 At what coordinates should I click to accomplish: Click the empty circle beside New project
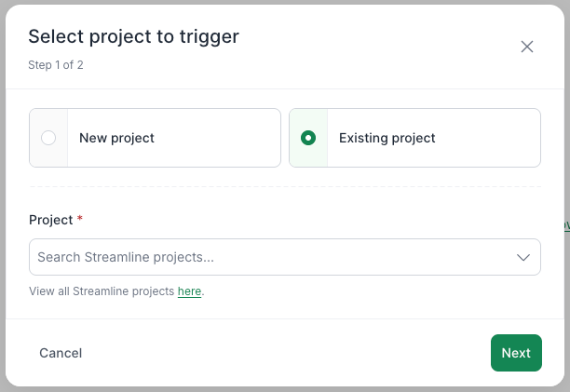[48, 138]
